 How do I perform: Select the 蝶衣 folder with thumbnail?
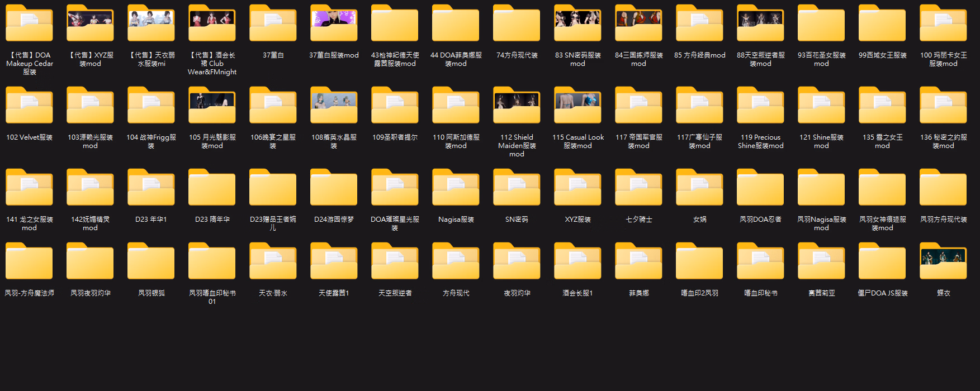click(x=943, y=261)
